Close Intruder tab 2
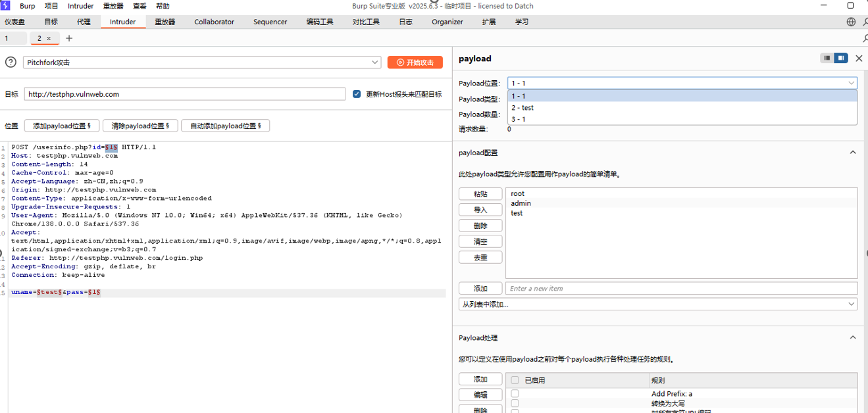 click(x=49, y=39)
